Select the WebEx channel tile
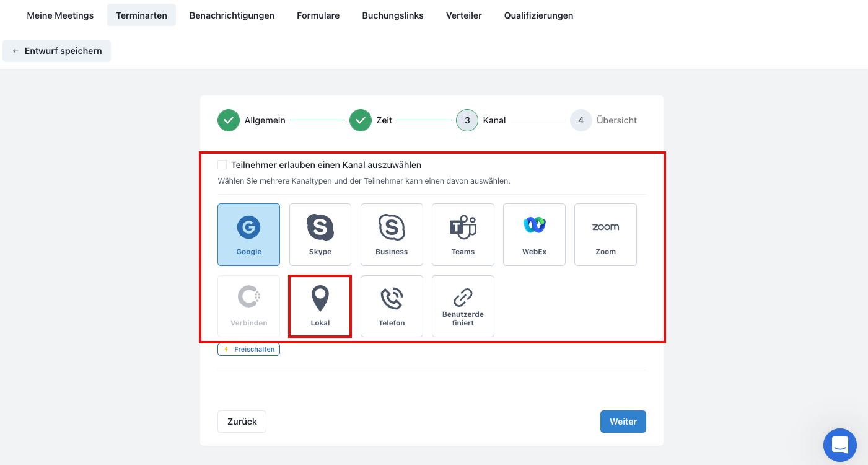868x465 pixels. pos(534,234)
